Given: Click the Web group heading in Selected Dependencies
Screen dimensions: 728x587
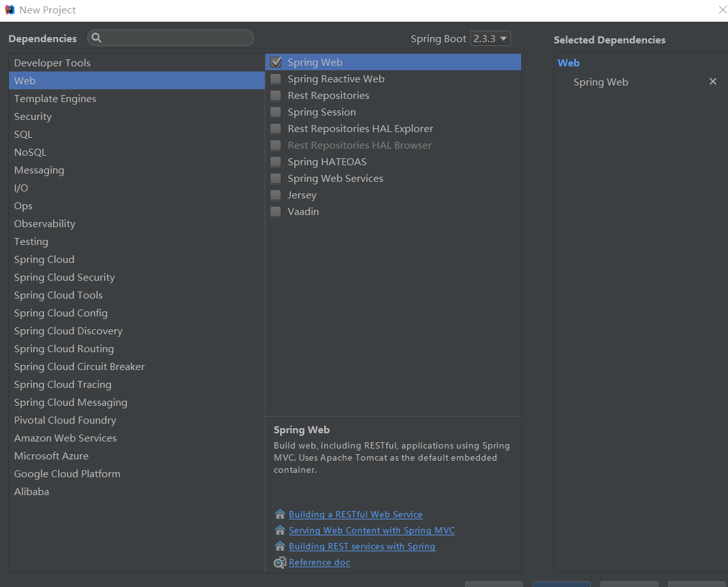Looking at the screenshot, I should (568, 63).
